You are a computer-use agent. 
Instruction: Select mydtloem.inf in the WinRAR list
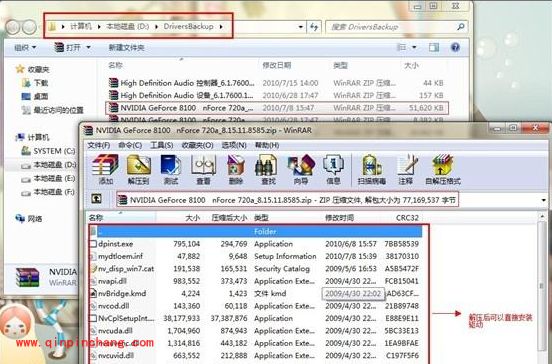(255, 256)
